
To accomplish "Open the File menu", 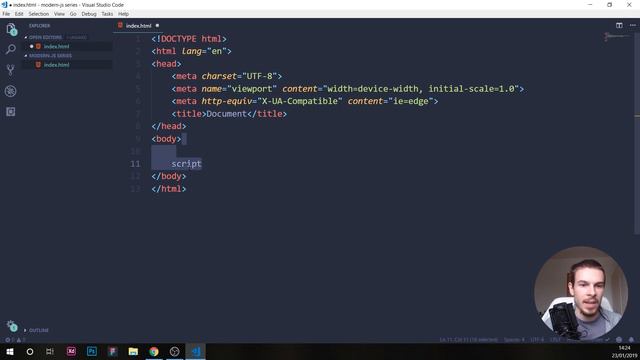I will coord(6,14).
